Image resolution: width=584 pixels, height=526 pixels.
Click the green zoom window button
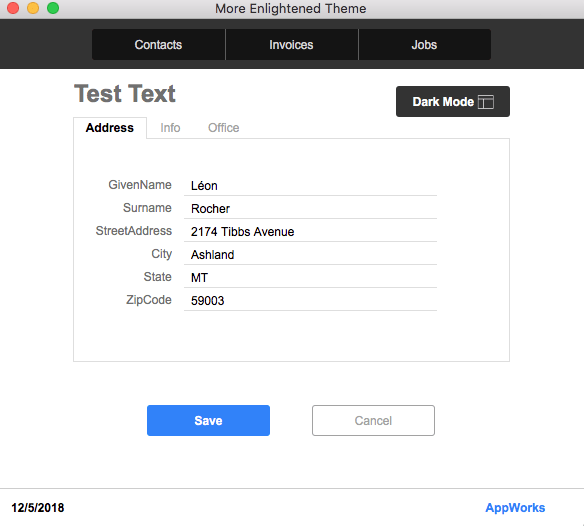tap(53, 8)
